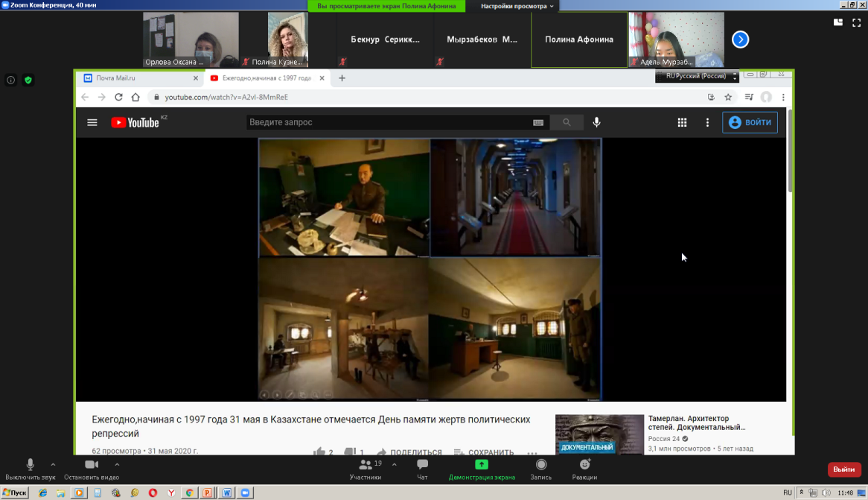Open PowerPoint from the taskbar
The height and width of the screenshot is (500, 868).
pyautogui.click(x=207, y=493)
